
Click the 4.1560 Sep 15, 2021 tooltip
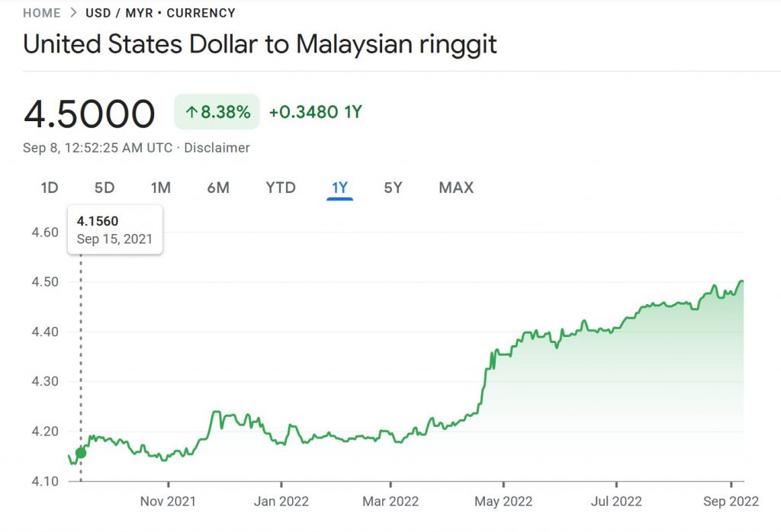[114, 229]
